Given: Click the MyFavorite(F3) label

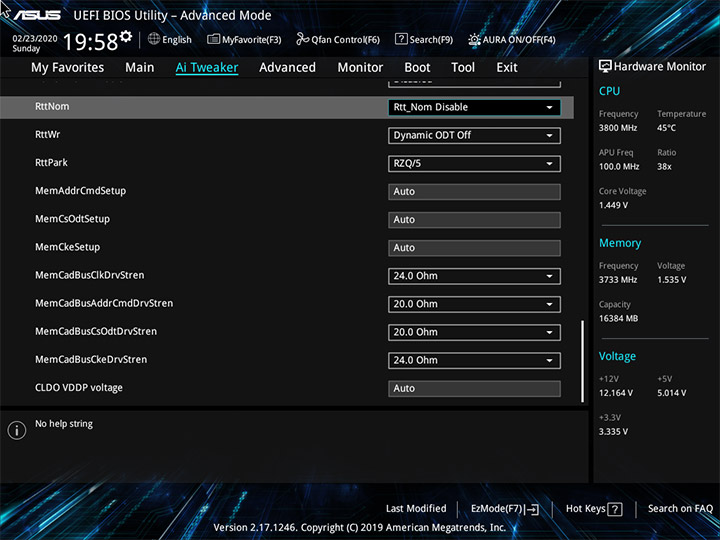Looking at the screenshot, I should coord(252,39).
